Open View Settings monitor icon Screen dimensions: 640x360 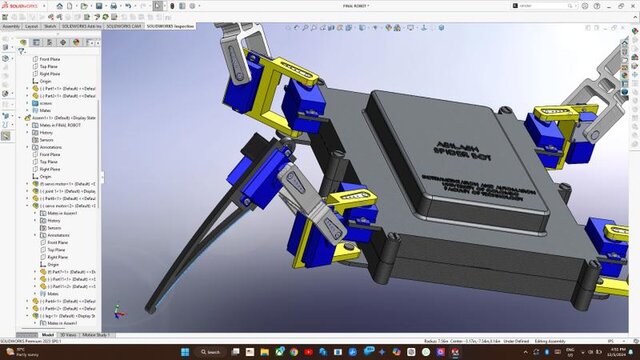click(x=411, y=28)
